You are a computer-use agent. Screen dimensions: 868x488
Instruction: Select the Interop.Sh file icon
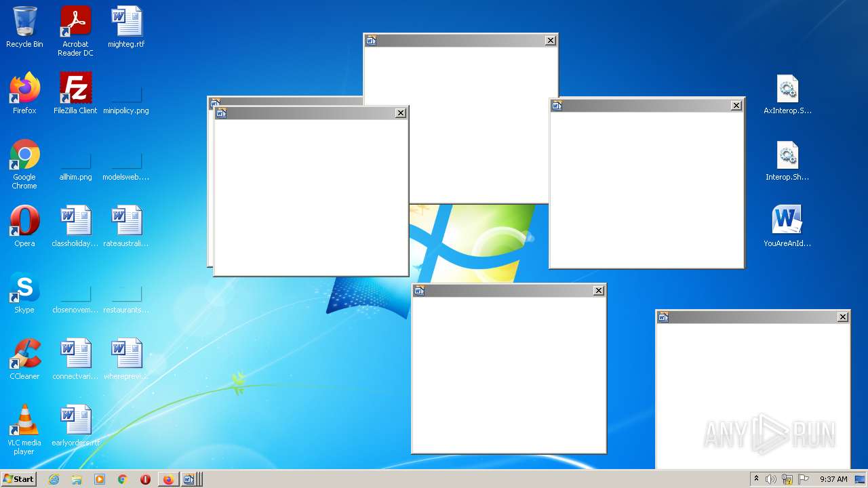[x=787, y=160]
